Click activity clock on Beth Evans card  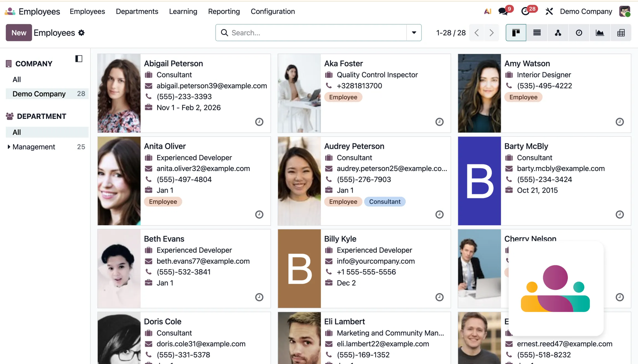coord(259,297)
